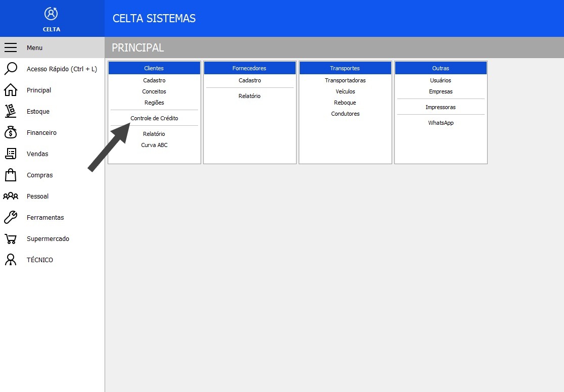Click the Vendas receipt icon

click(11, 154)
